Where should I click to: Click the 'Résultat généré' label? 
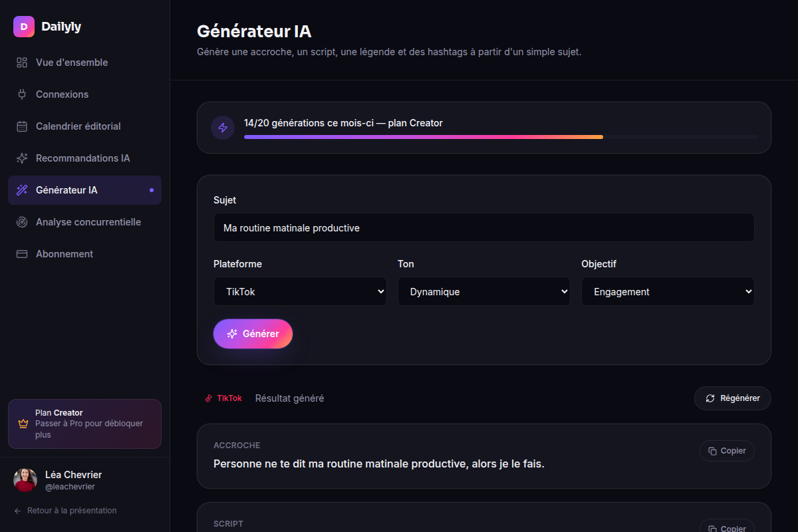pyautogui.click(x=290, y=398)
